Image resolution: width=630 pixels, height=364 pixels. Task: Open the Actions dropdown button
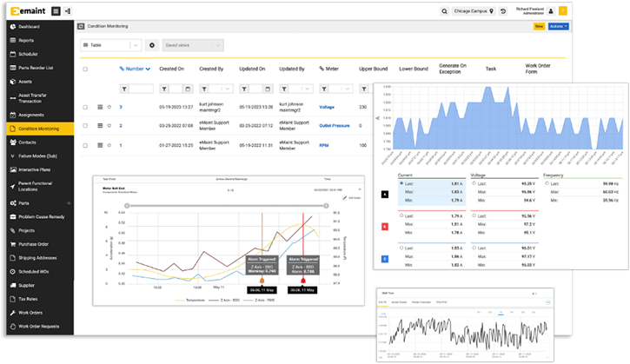[x=559, y=27]
